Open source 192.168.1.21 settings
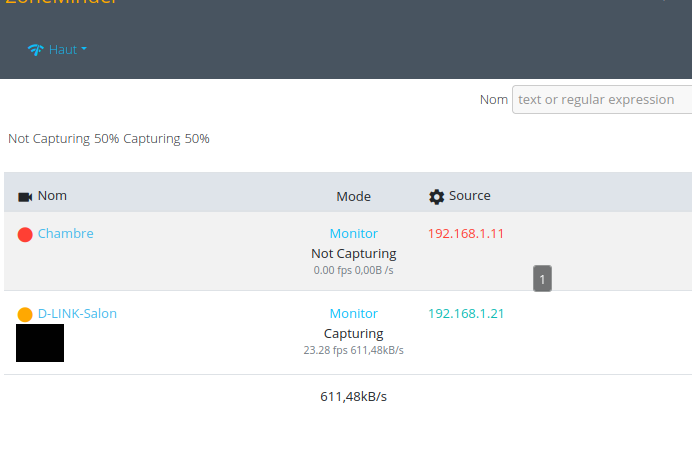692x451 pixels. click(x=466, y=314)
